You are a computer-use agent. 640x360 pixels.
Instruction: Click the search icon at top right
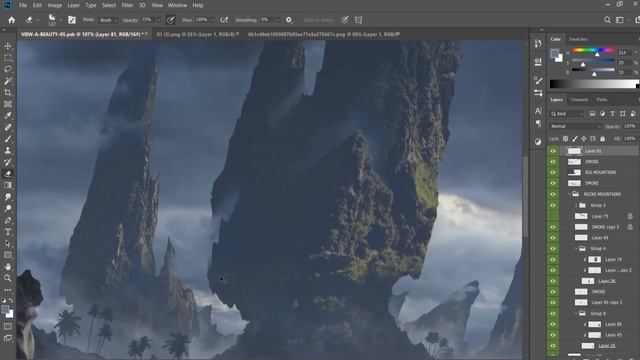(607, 20)
